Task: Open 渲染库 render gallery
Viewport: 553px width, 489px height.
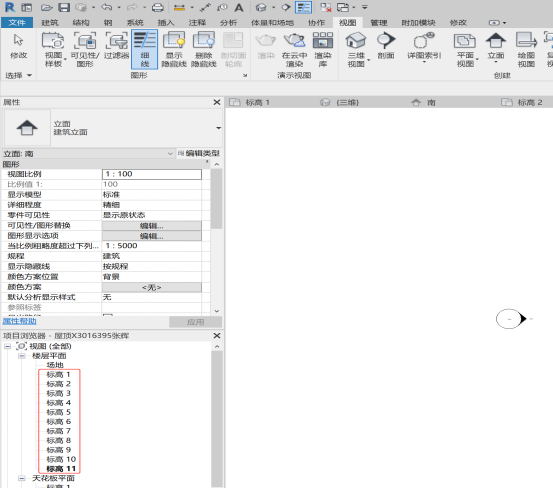Action: (323, 49)
